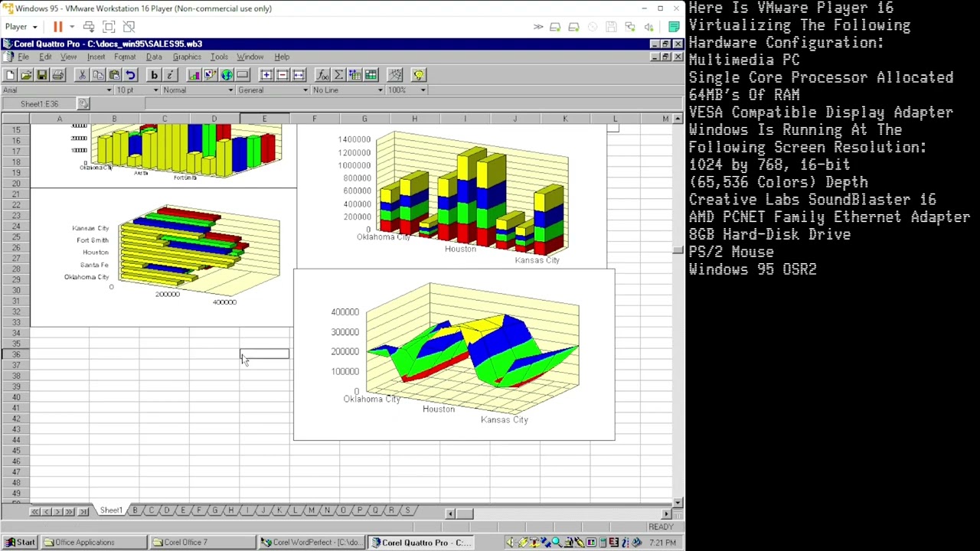Viewport: 980px width, 551px height.
Task: Open the Graphics menu
Action: pos(187,57)
